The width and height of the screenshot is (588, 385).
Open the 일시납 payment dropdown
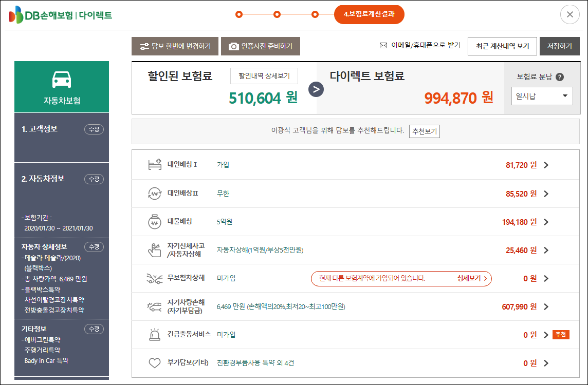[x=542, y=96]
